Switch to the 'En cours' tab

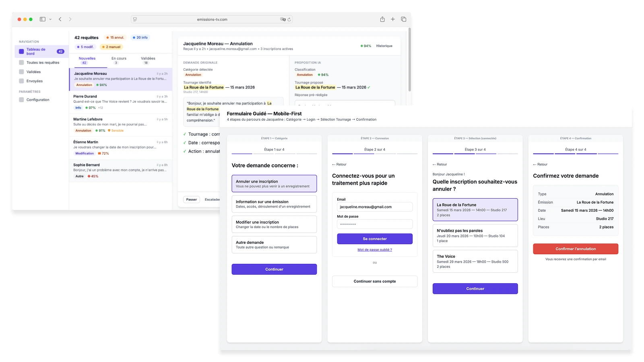(x=119, y=60)
